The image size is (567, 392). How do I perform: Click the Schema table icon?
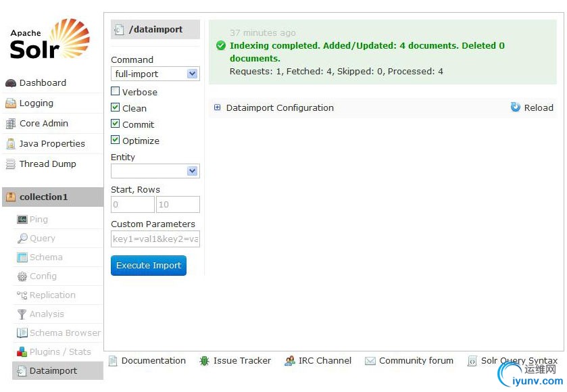coord(22,258)
